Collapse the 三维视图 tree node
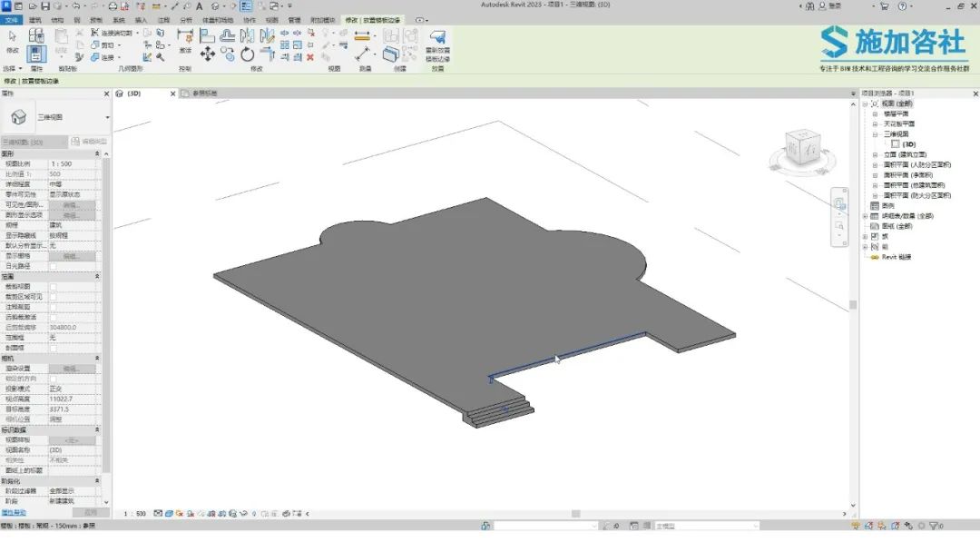Image resolution: width=980 pixels, height=552 pixels. click(x=875, y=134)
